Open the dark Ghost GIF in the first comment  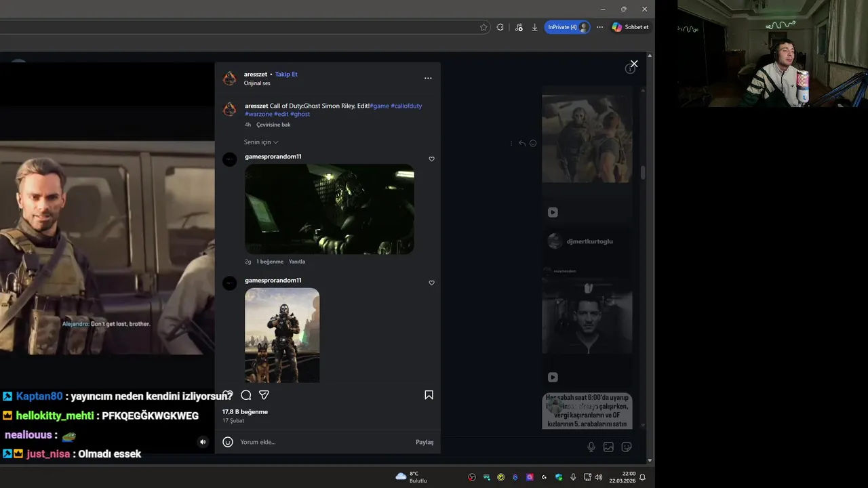pos(330,209)
